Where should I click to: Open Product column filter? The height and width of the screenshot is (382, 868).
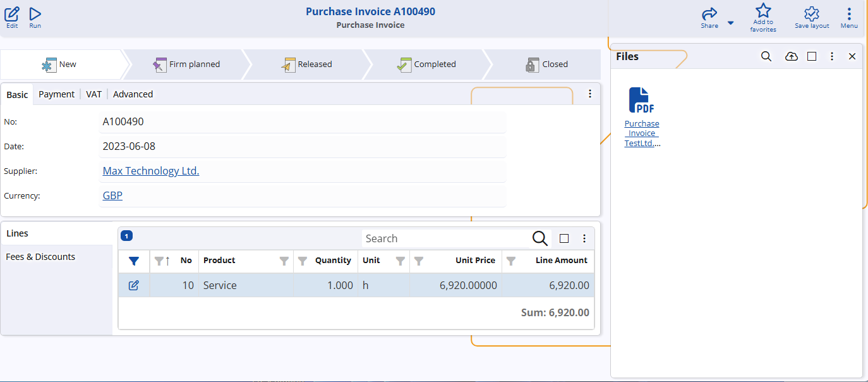point(284,261)
